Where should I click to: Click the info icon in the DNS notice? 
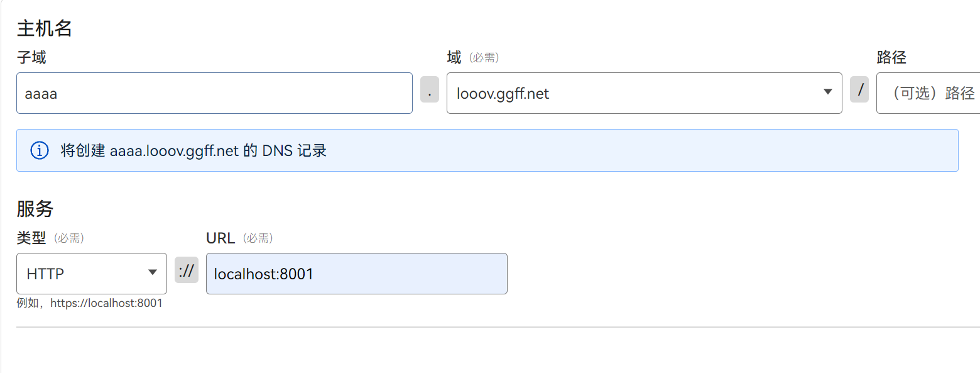point(40,150)
